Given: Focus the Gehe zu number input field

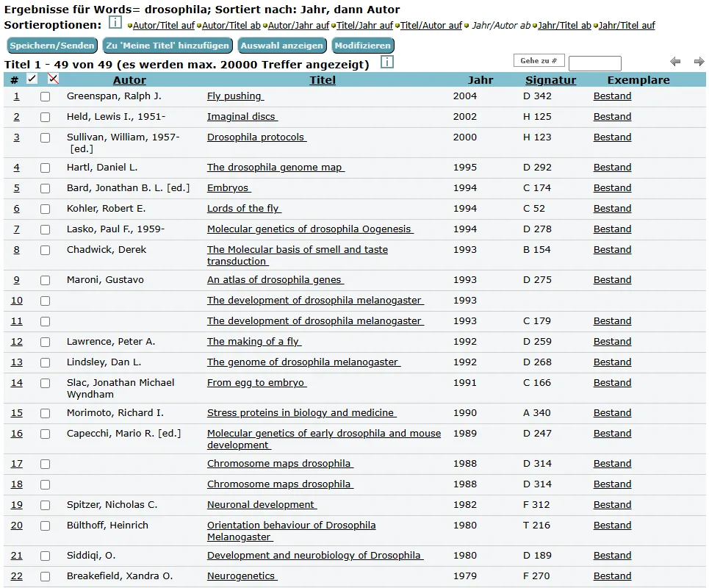Looking at the screenshot, I should tap(595, 63).
